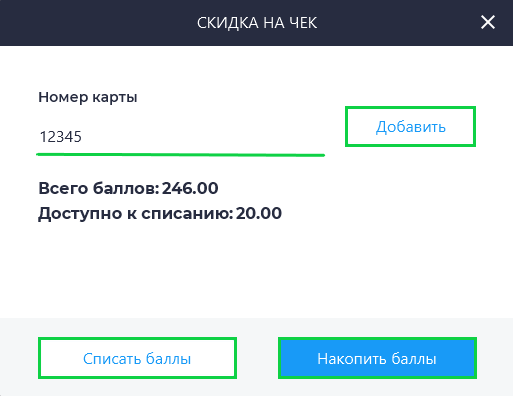
Task: Click the 20.00 available points value
Action: [x=259, y=213]
